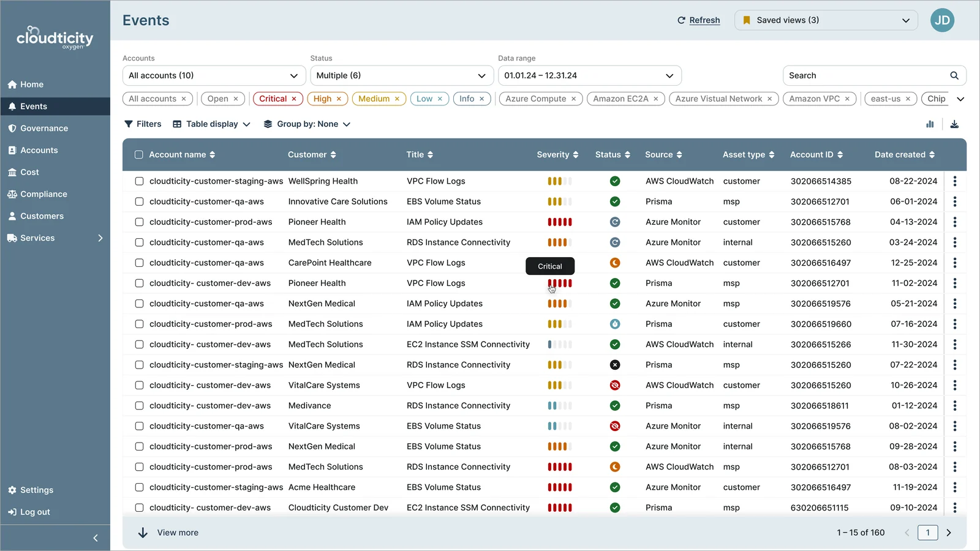This screenshot has height=551, width=980.
Task: Open Governance in the sidebar
Action: 38,129
